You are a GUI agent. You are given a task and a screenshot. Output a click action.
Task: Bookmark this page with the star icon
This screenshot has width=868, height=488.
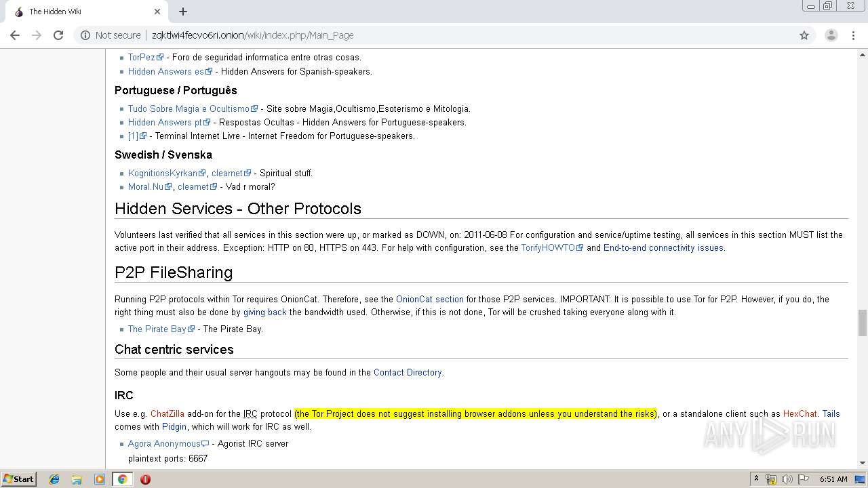pyautogui.click(x=804, y=35)
